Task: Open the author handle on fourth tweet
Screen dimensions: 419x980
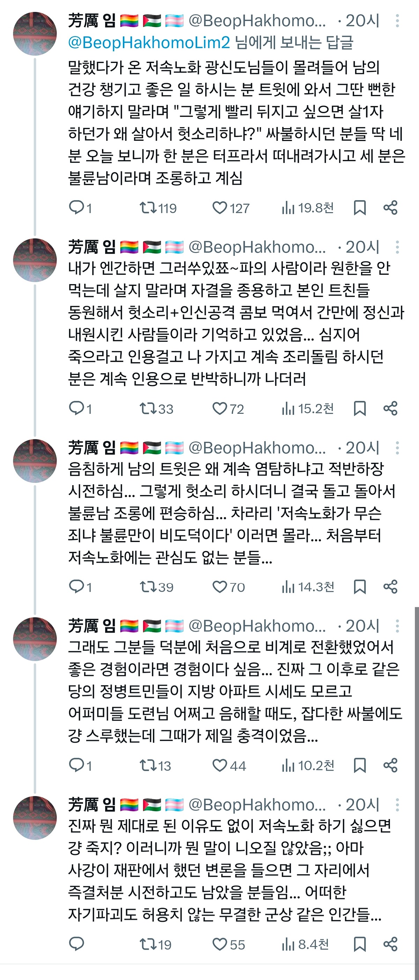Action: pos(257,626)
